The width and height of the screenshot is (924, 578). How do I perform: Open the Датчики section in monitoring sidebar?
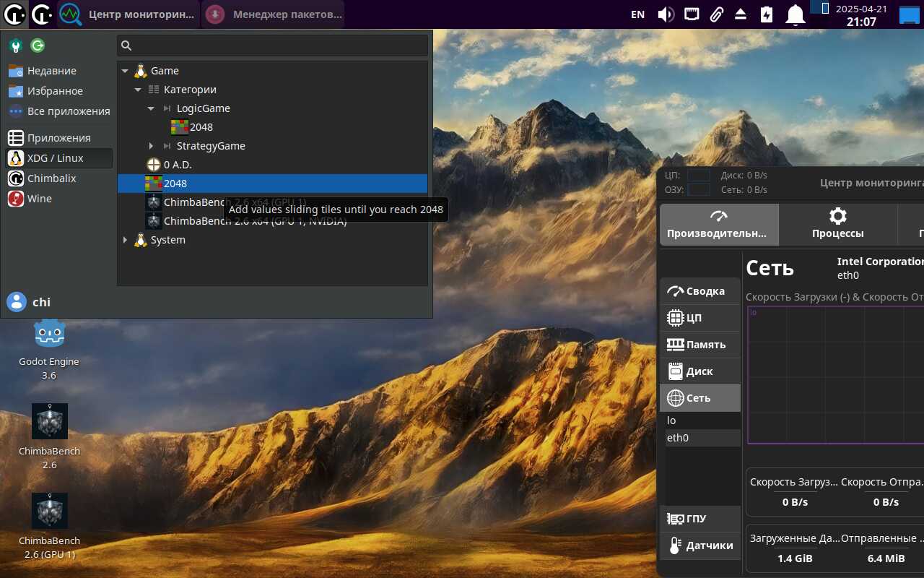tap(700, 545)
